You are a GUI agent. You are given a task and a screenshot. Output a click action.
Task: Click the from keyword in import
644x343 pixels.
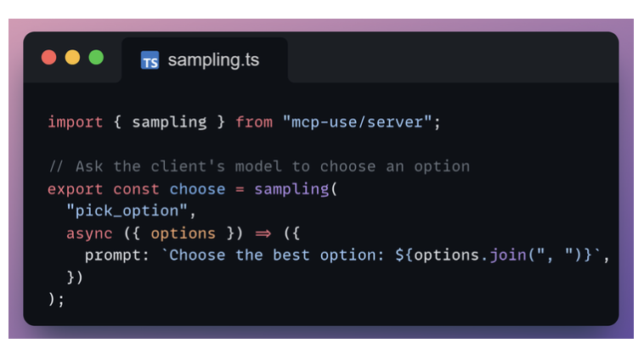(x=254, y=122)
